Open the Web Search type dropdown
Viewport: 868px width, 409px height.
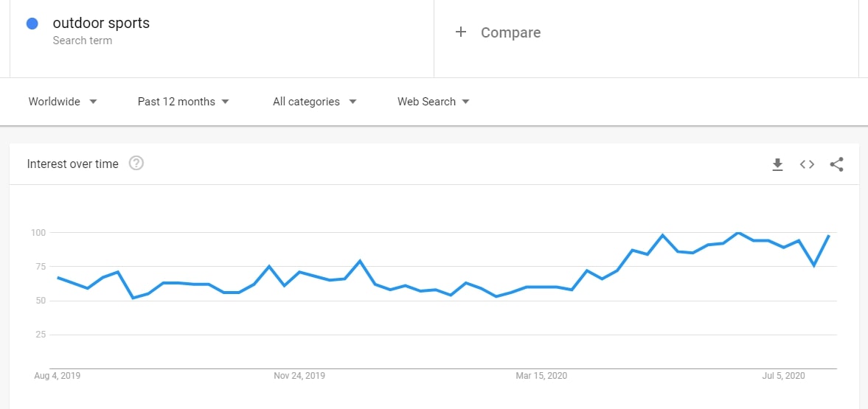[x=434, y=102]
